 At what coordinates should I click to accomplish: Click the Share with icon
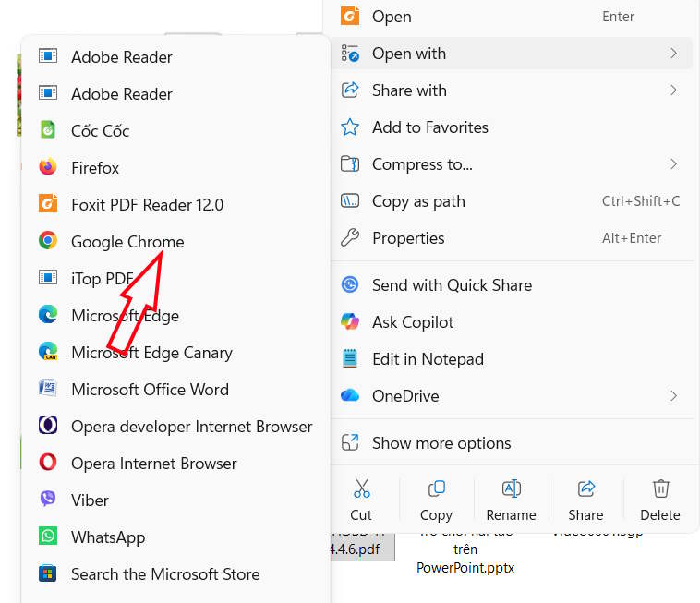point(350,90)
